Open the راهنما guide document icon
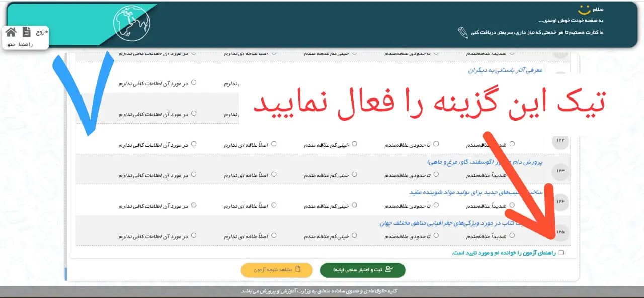 [x=26, y=31]
